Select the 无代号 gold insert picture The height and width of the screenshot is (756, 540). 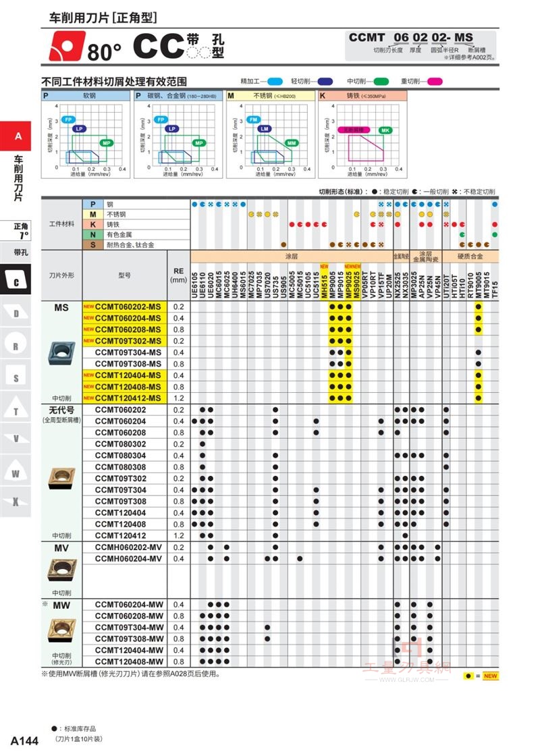pos(61,479)
